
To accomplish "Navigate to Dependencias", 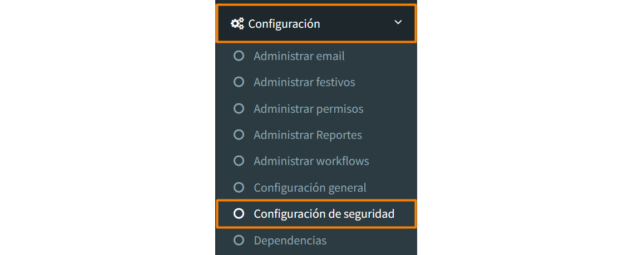I will [290, 241].
